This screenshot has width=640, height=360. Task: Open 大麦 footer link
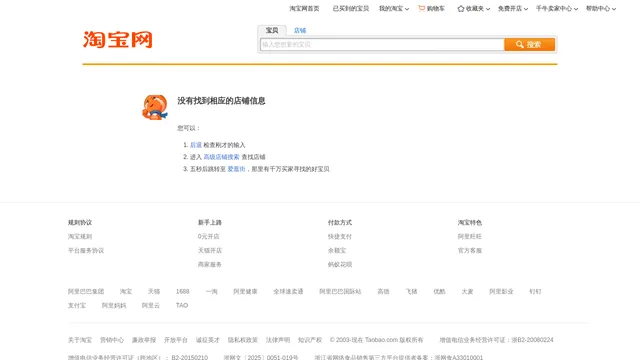(x=467, y=291)
